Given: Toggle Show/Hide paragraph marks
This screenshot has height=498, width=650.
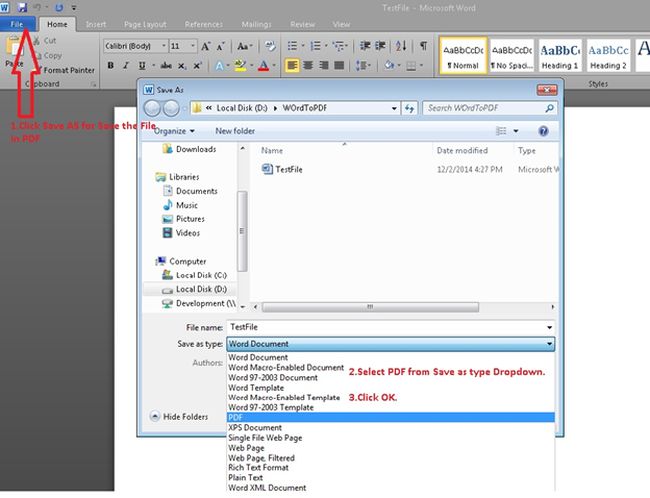Looking at the screenshot, I should [x=423, y=46].
